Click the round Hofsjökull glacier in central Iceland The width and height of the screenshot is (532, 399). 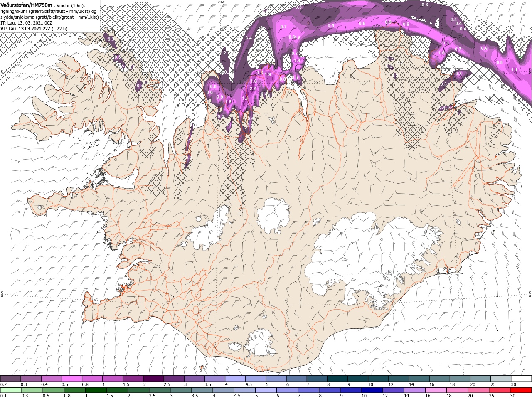tap(273, 215)
